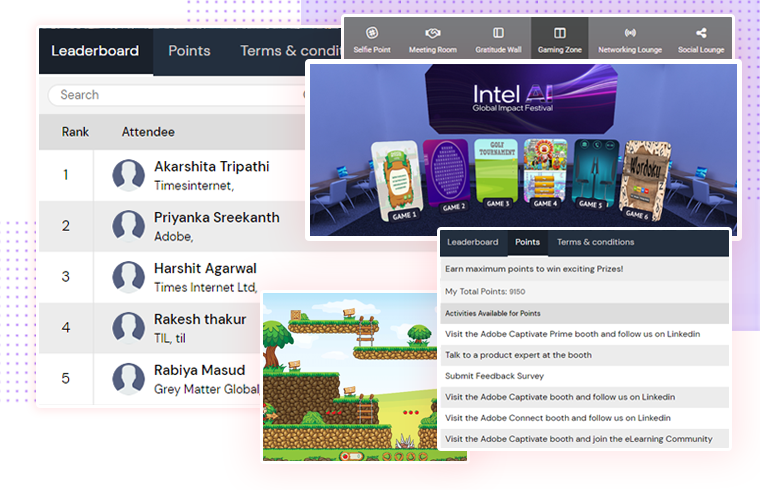Open the Selfie Point icon

click(372, 33)
